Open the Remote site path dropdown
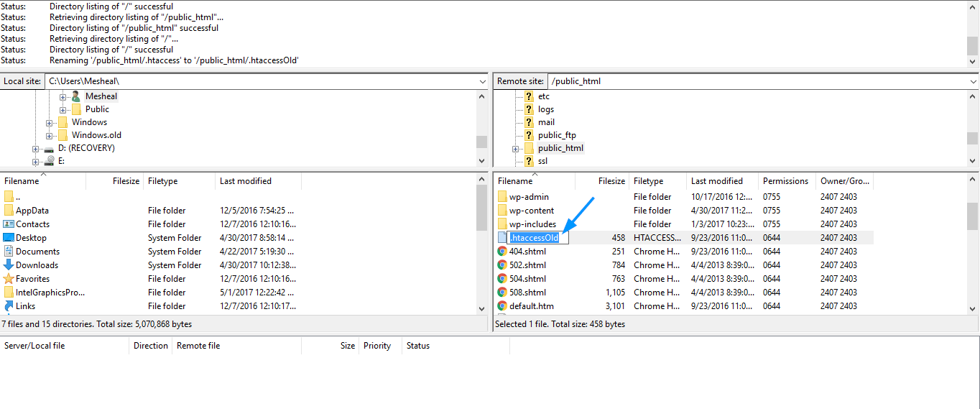The image size is (980, 409). pos(973,82)
